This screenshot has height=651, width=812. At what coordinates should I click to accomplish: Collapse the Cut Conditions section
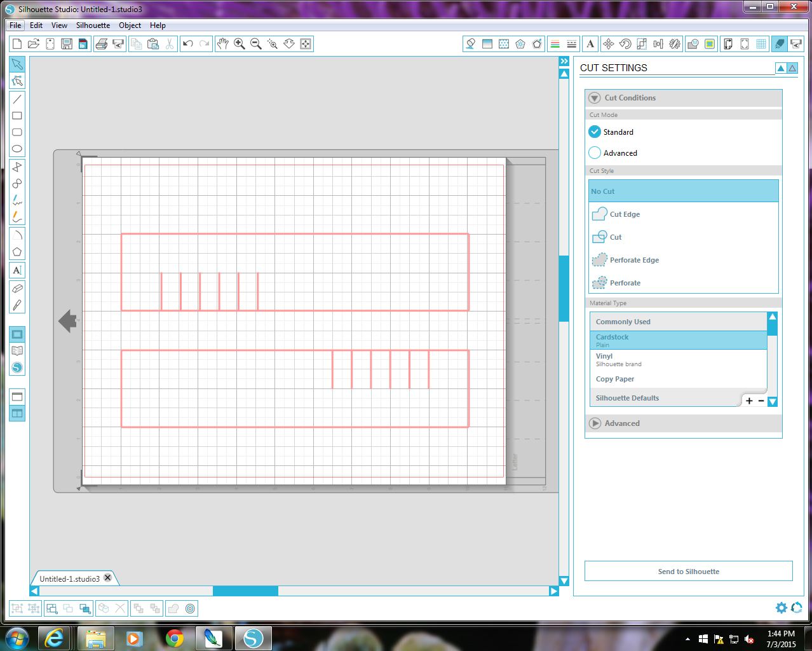[x=595, y=98]
